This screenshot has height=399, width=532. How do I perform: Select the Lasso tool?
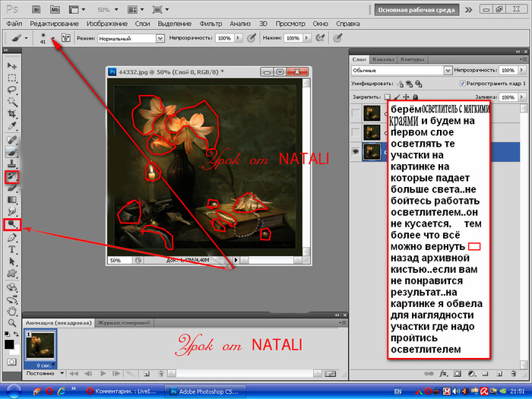point(12,90)
